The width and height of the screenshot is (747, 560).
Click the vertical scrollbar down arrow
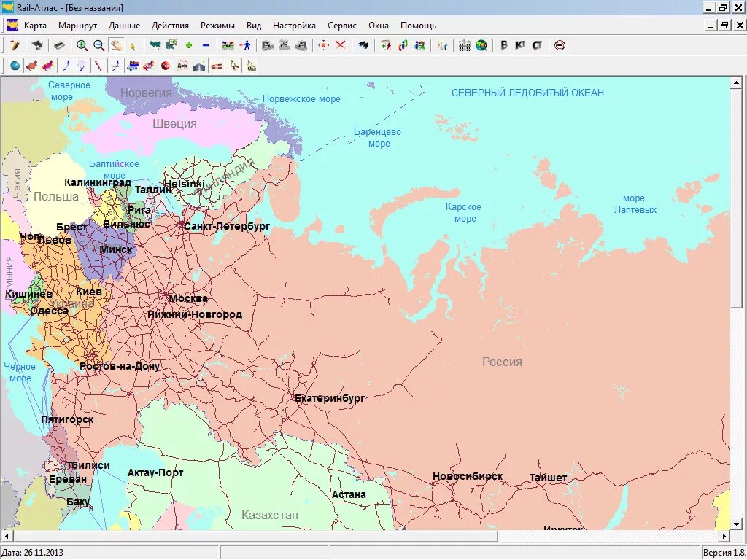coord(736,524)
